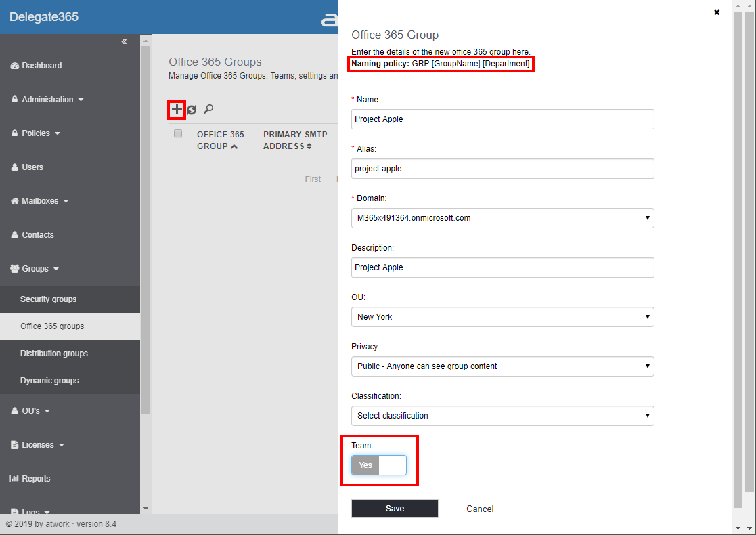
Task: Click the Users person icon
Action: pyautogui.click(x=14, y=167)
